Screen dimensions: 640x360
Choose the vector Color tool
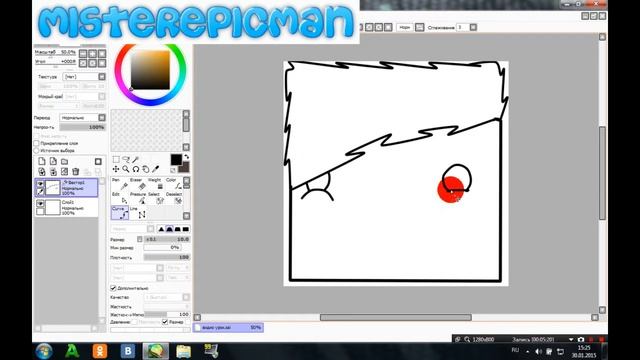pyautogui.click(x=173, y=184)
